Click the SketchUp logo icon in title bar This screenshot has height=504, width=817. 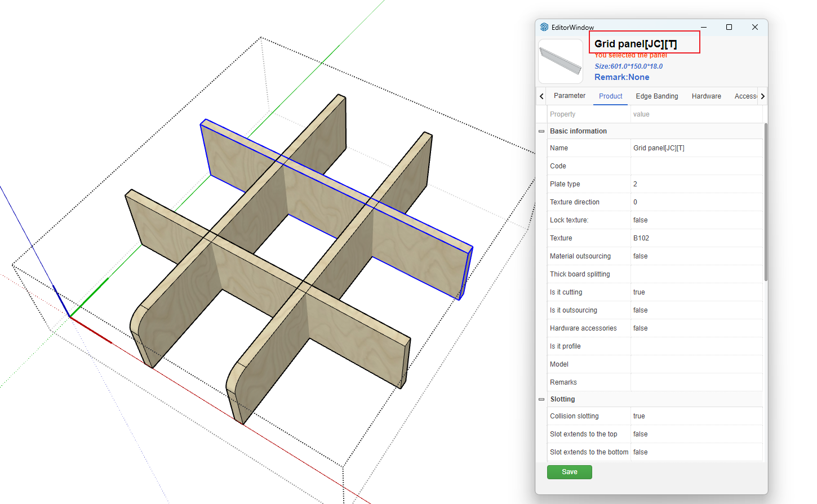544,27
